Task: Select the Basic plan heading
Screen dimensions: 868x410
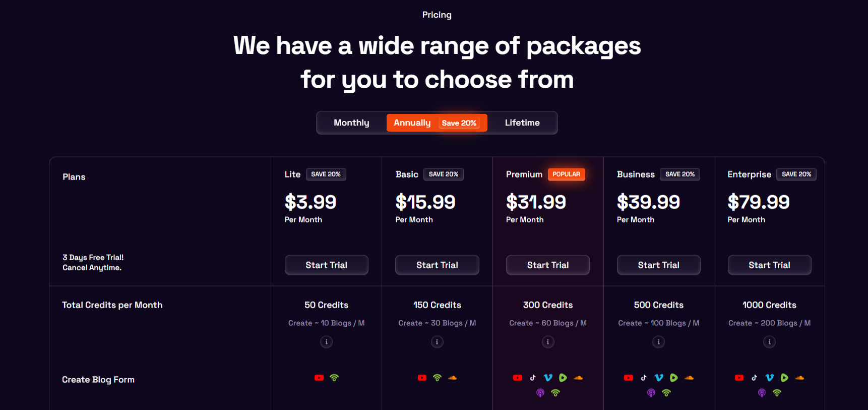Action: [406, 174]
